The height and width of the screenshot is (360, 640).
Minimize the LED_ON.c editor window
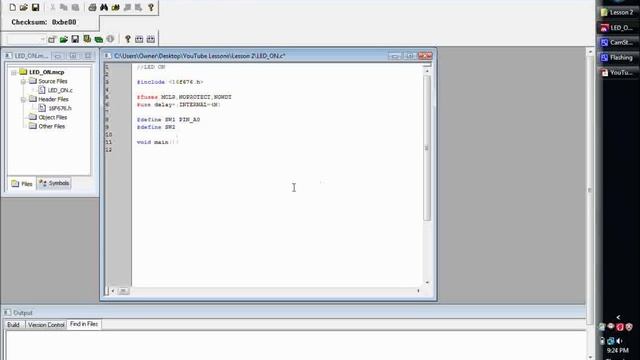tap(395, 56)
